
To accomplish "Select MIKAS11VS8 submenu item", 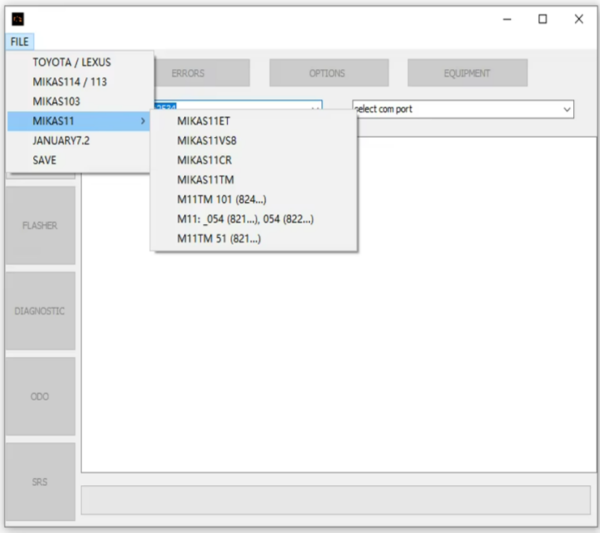I will (x=254, y=140).
